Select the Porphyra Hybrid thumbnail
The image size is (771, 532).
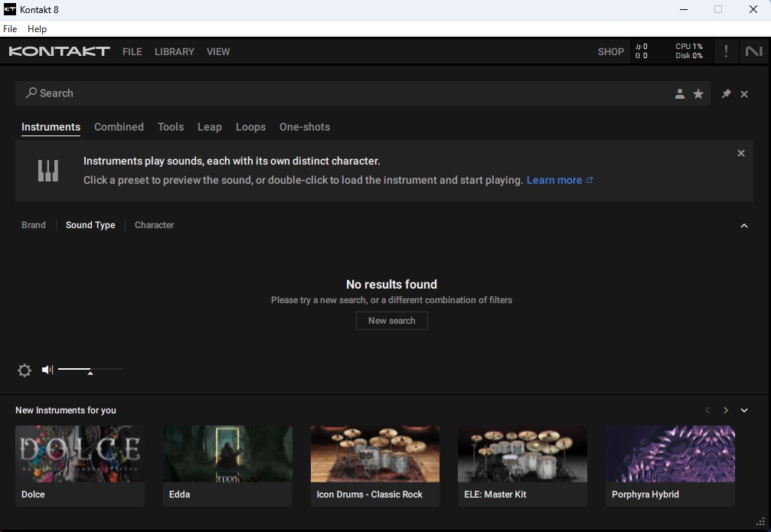pyautogui.click(x=670, y=454)
